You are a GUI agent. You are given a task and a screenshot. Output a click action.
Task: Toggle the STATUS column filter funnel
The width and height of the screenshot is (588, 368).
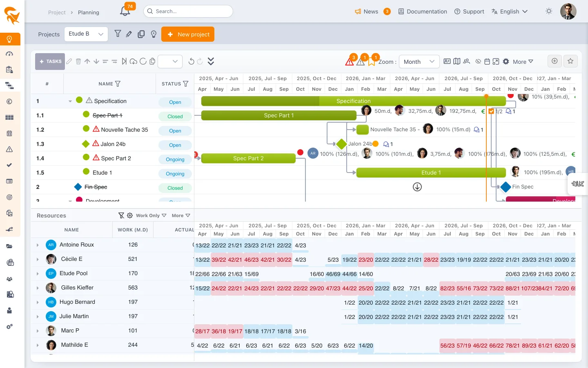point(186,84)
